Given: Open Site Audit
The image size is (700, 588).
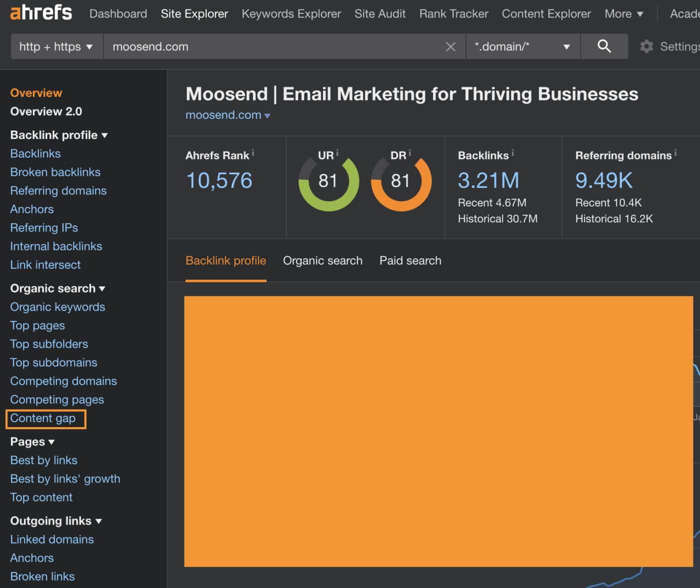Looking at the screenshot, I should tap(380, 13).
